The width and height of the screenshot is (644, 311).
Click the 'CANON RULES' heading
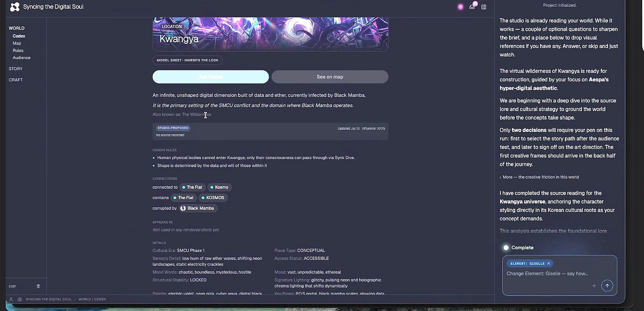[x=165, y=150]
